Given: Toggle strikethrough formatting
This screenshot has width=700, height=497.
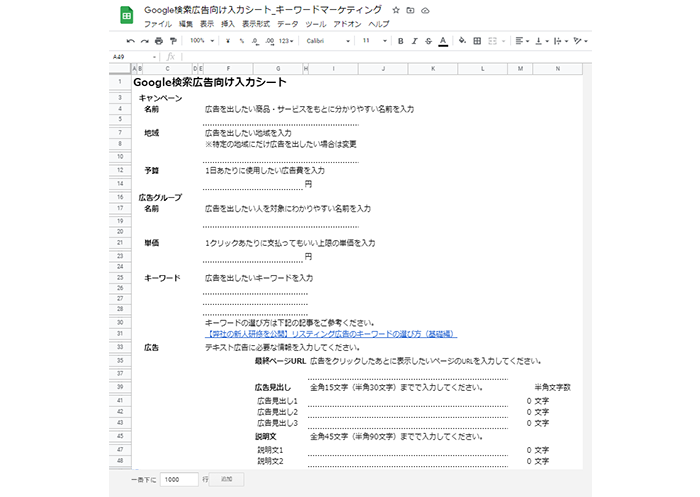Looking at the screenshot, I should coord(429,41).
